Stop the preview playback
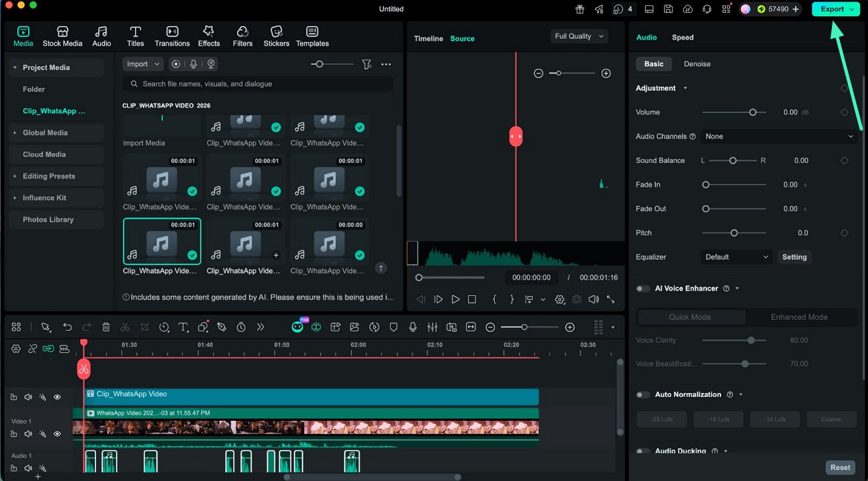 pyautogui.click(x=472, y=300)
